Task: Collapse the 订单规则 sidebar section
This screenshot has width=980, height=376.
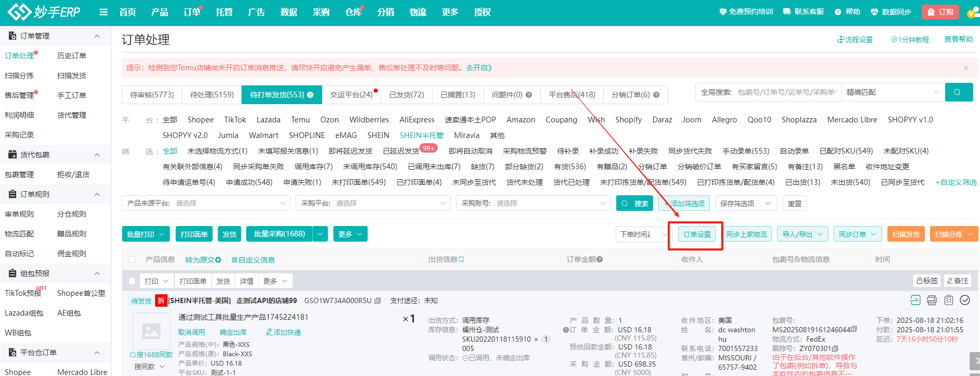Action: (x=97, y=194)
